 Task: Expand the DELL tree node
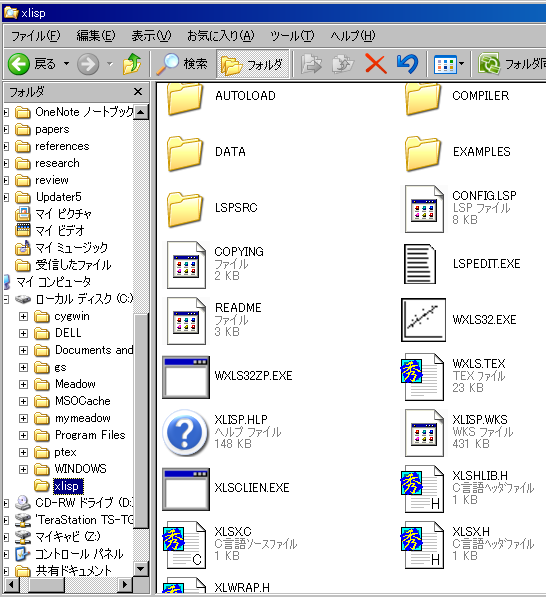point(24,333)
